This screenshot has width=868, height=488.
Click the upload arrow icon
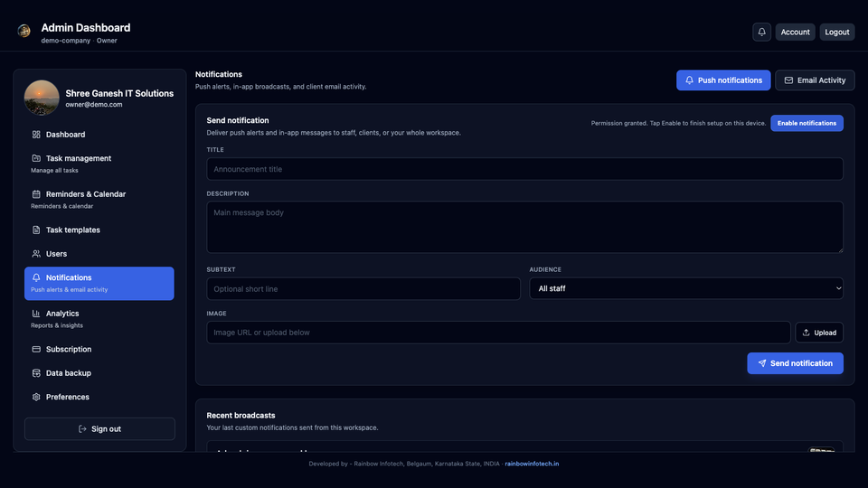[806, 333]
